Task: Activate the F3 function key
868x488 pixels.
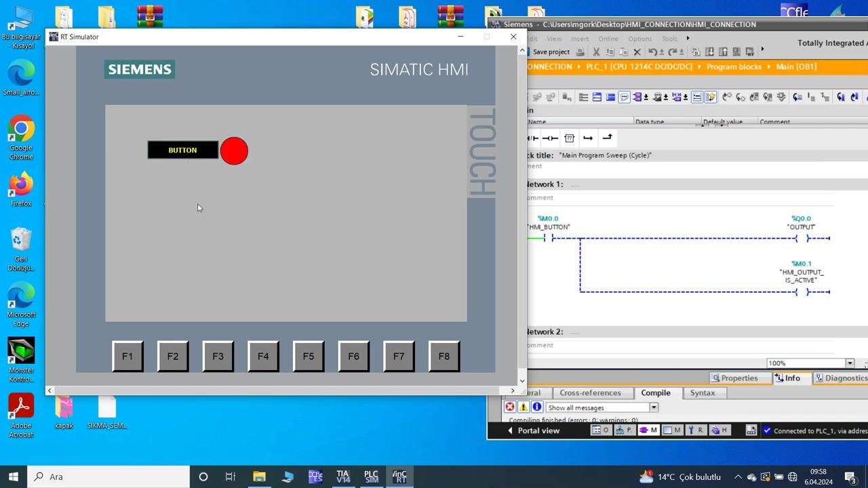Action: pos(218,356)
